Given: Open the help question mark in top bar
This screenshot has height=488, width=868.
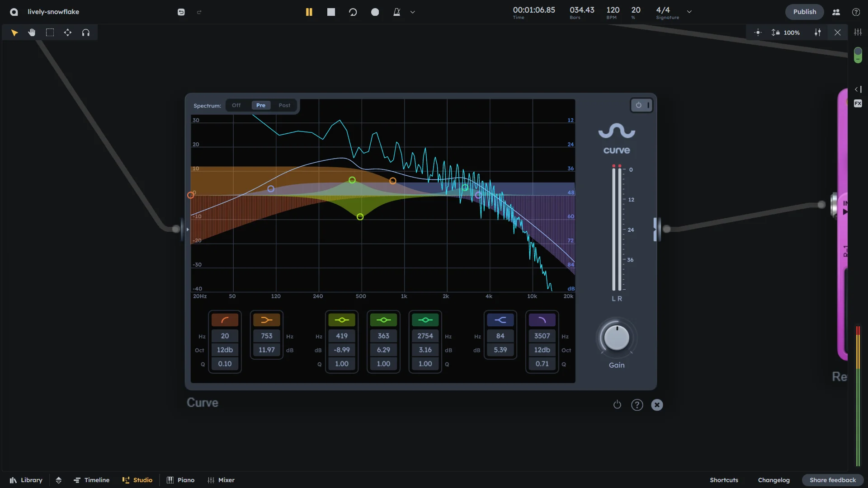Looking at the screenshot, I should pos(856,12).
